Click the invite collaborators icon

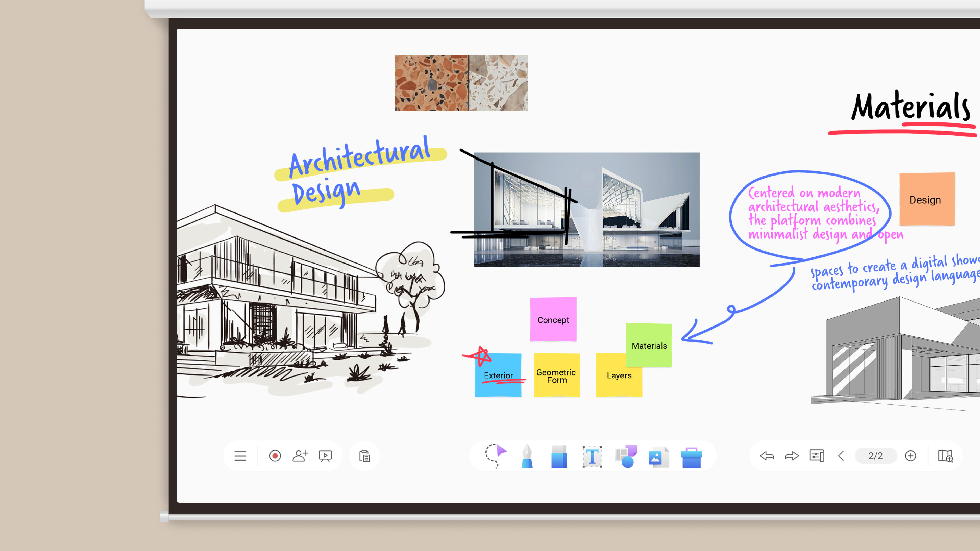[x=300, y=456]
